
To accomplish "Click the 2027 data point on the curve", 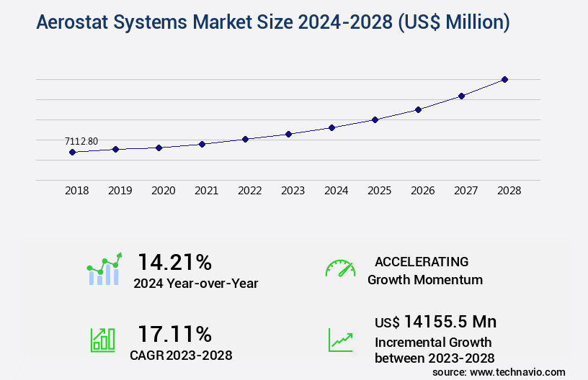I will [x=461, y=96].
